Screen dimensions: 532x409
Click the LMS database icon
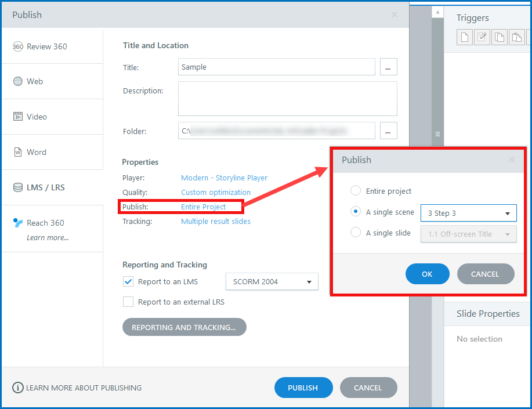click(17, 187)
